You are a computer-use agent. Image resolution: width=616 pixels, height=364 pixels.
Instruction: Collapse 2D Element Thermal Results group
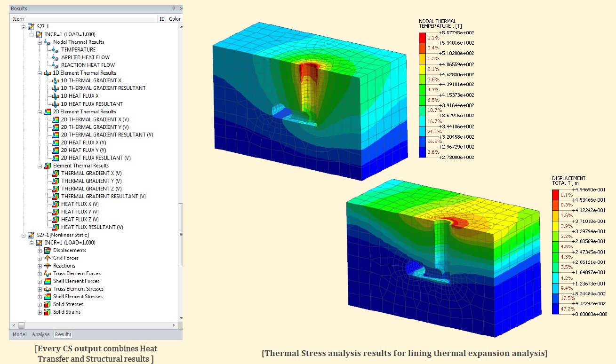[40, 111]
